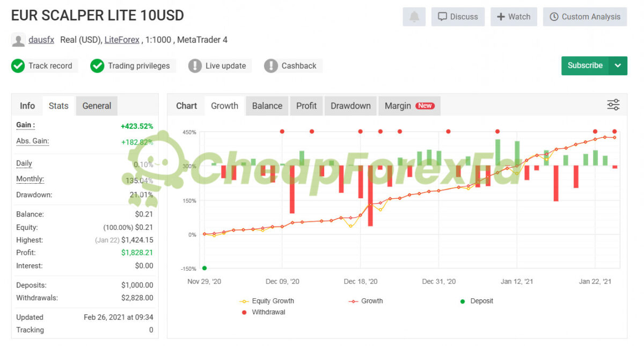644x346 pixels.
Task: Click the Gain label in stats
Action: tap(25, 125)
